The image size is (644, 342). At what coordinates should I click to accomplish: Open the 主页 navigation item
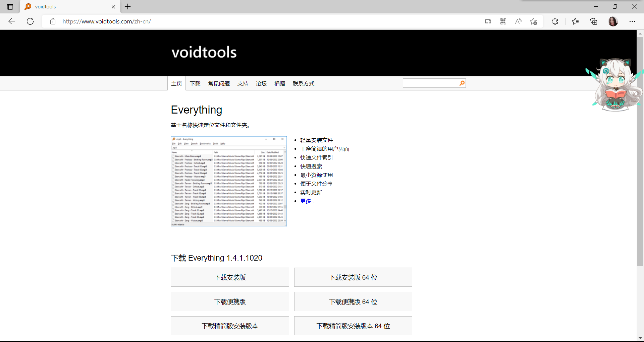click(x=177, y=83)
